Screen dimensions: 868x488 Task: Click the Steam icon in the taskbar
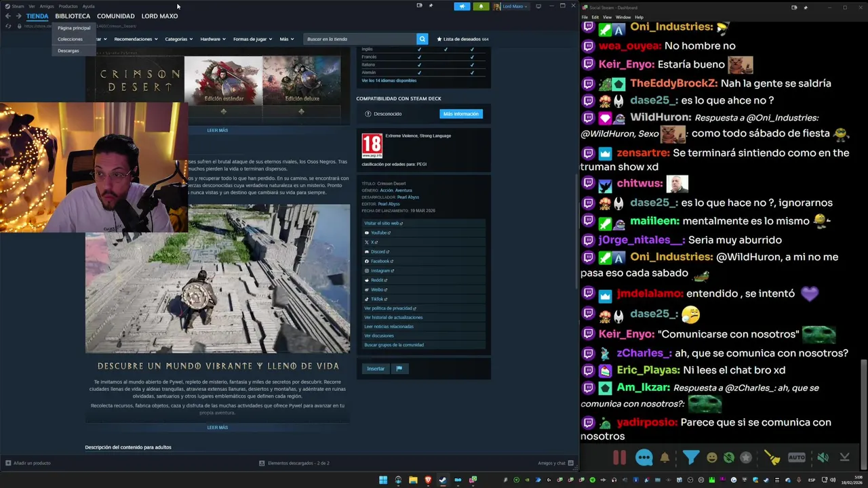pyautogui.click(x=443, y=480)
